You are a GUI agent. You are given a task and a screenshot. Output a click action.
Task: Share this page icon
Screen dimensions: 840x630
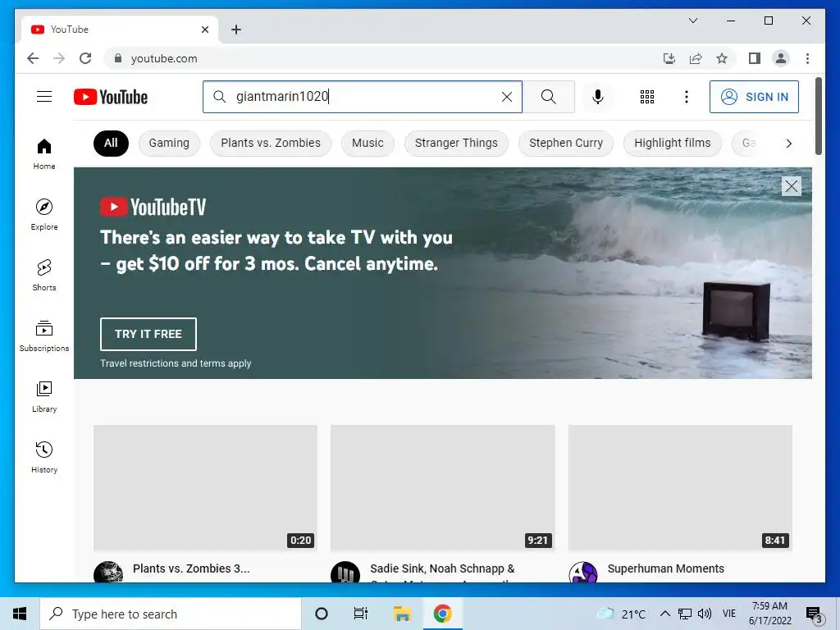pos(696,58)
